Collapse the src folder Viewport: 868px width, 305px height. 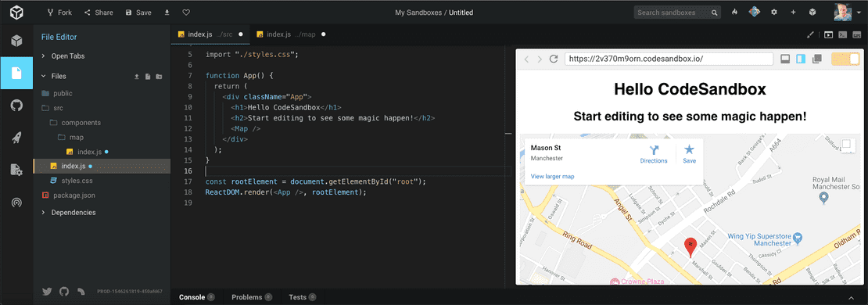[102, 108]
